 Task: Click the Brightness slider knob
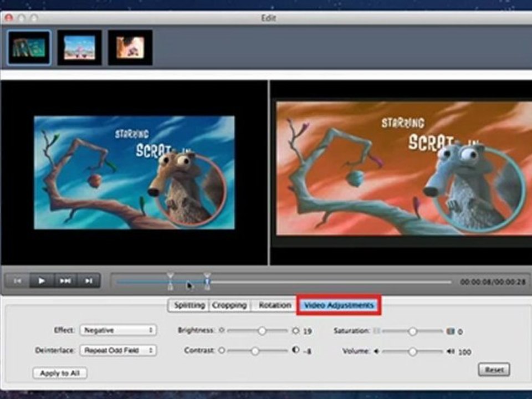click(262, 331)
